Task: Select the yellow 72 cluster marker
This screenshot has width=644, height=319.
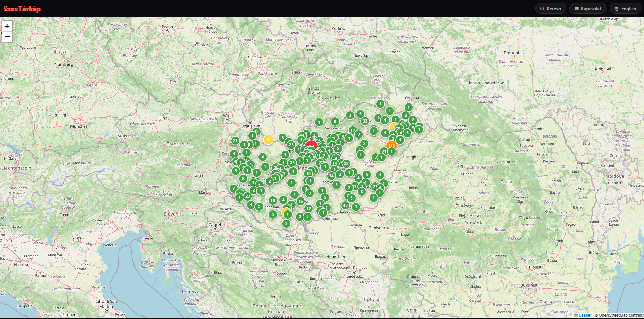Action: (x=268, y=140)
